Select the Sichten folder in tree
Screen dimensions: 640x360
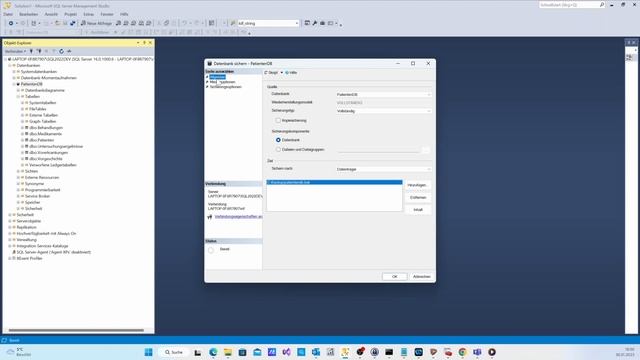[31, 171]
